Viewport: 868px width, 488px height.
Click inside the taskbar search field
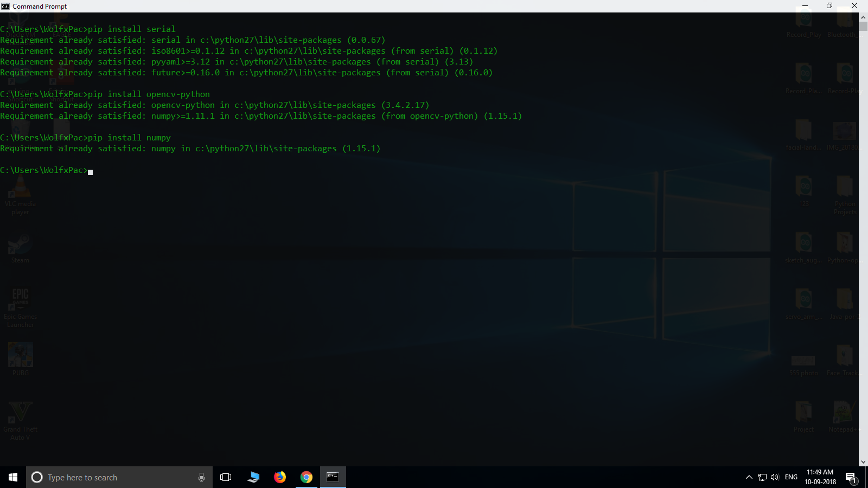click(108, 477)
